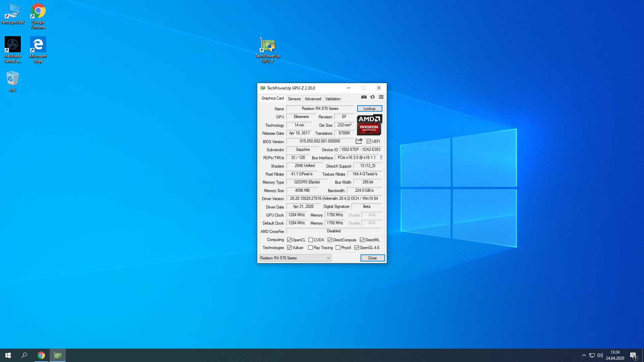Toggle the PhysX checkbox
Image resolution: width=644 pixels, height=362 pixels.
click(338, 248)
